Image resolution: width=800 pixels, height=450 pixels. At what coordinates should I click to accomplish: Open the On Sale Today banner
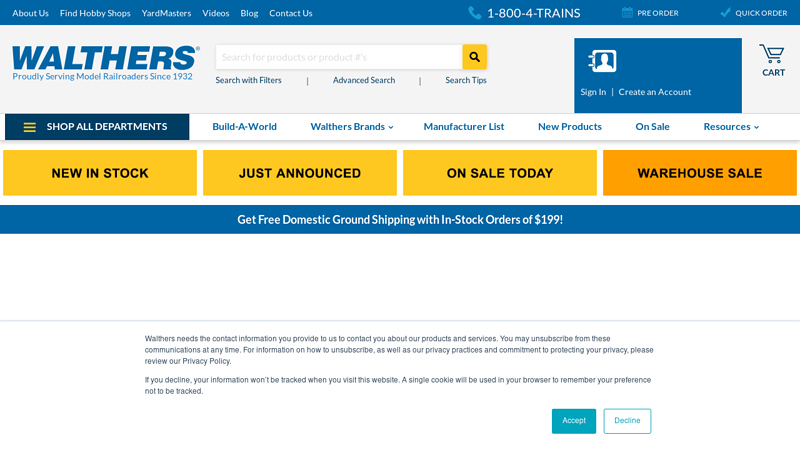(500, 173)
